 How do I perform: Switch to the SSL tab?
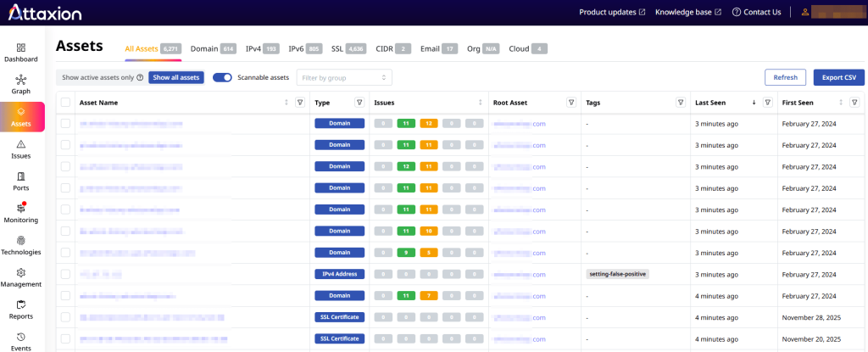coord(348,49)
